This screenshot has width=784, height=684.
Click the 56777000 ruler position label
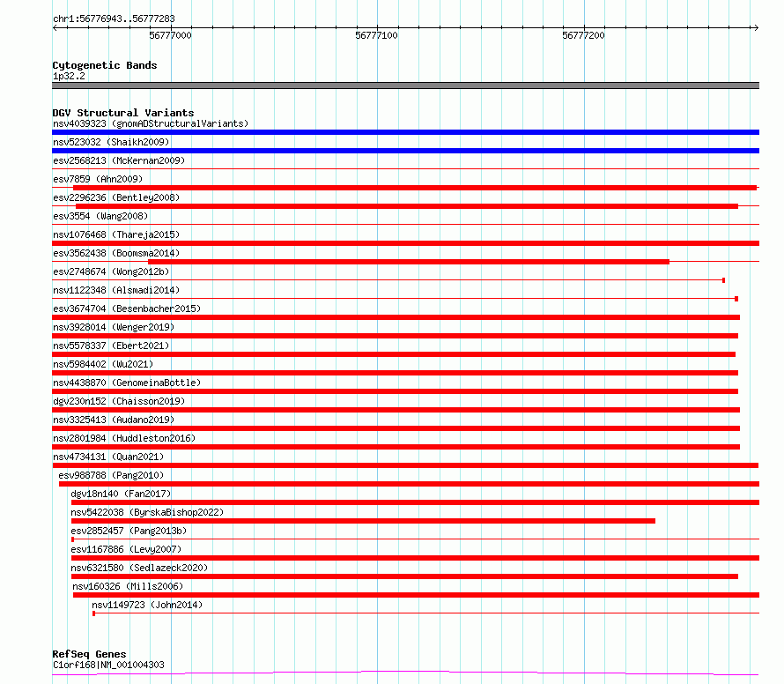(x=171, y=35)
